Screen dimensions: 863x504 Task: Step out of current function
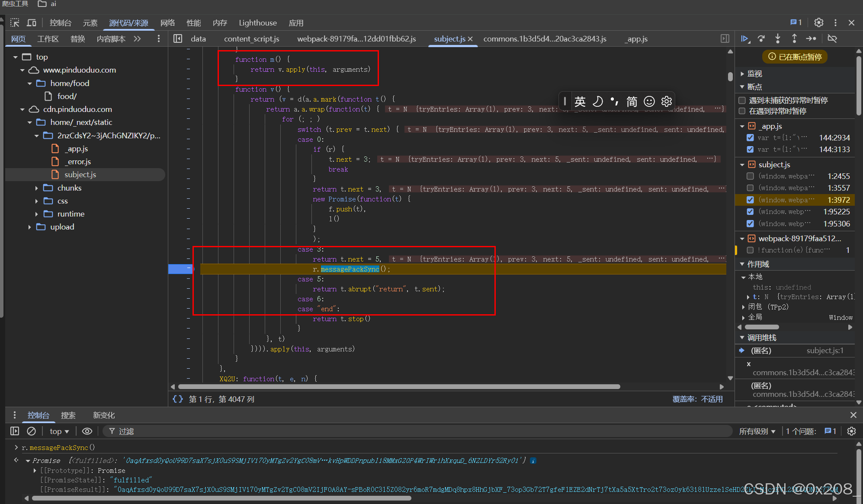pyautogui.click(x=794, y=38)
